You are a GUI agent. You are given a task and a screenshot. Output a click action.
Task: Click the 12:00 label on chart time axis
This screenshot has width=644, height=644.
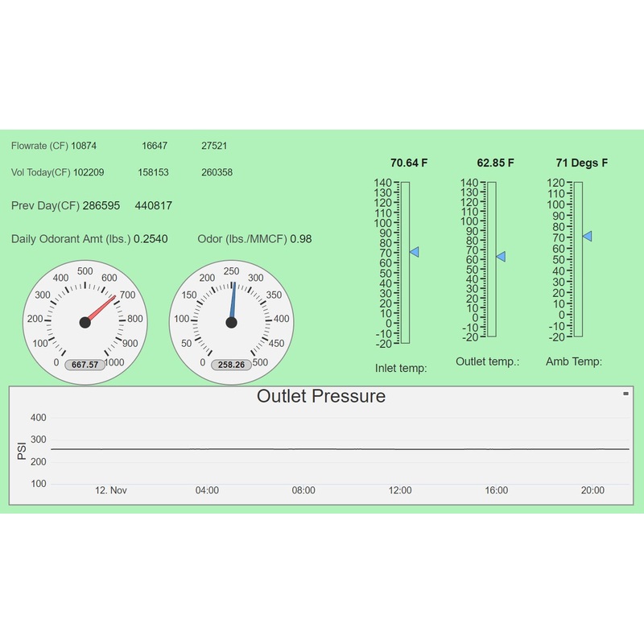click(400, 490)
